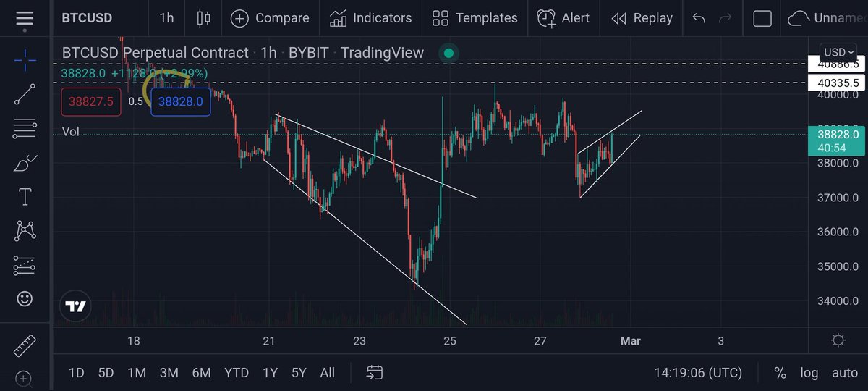Viewport: 868px width, 391px height.
Task: Click the 14:19:06 (UTC) timezone selector
Action: pyautogui.click(x=697, y=373)
